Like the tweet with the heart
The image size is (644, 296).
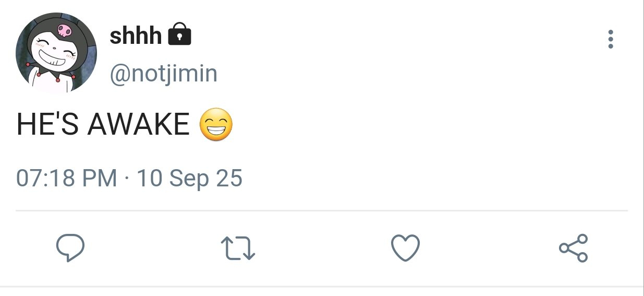click(405, 247)
